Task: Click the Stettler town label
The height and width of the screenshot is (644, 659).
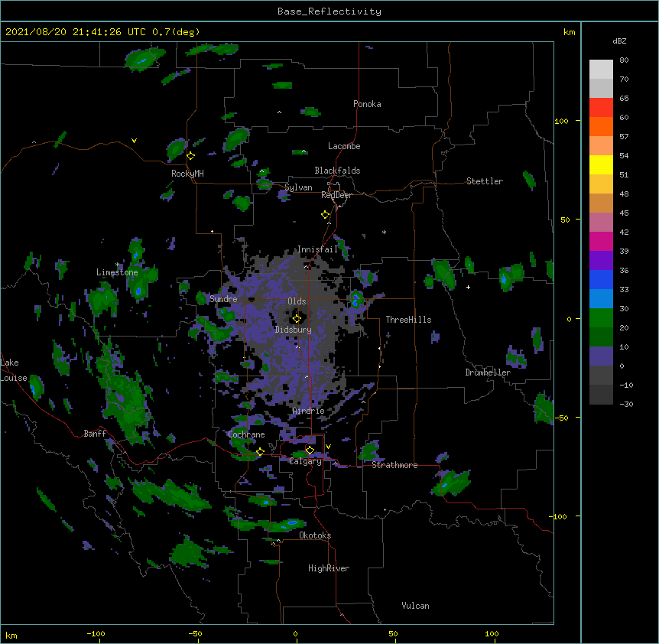Action: 485,181
